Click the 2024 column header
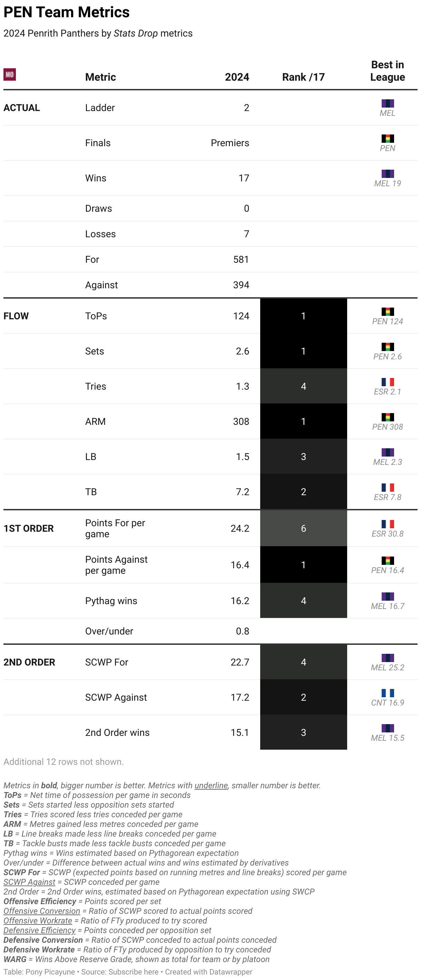The image size is (421, 980). [237, 77]
